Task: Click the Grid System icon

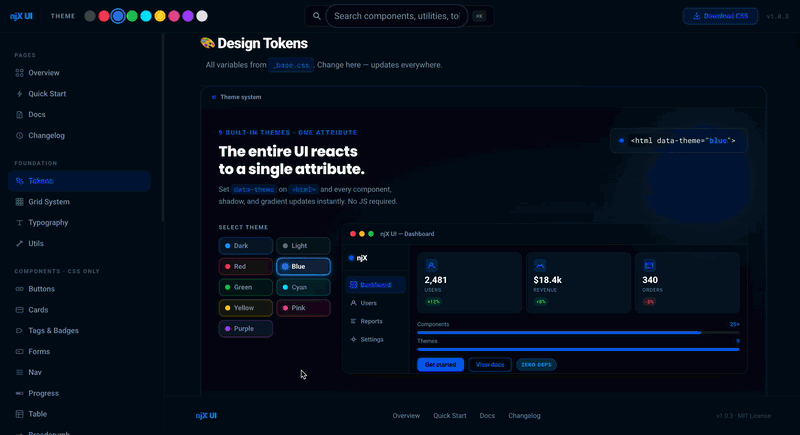Action: (x=19, y=202)
